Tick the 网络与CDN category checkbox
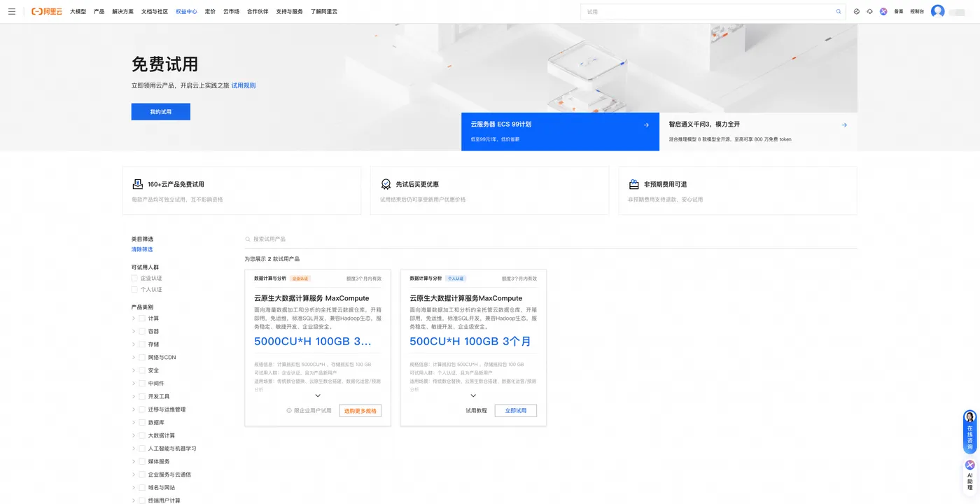The height and width of the screenshot is (504, 980). point(142,358)
